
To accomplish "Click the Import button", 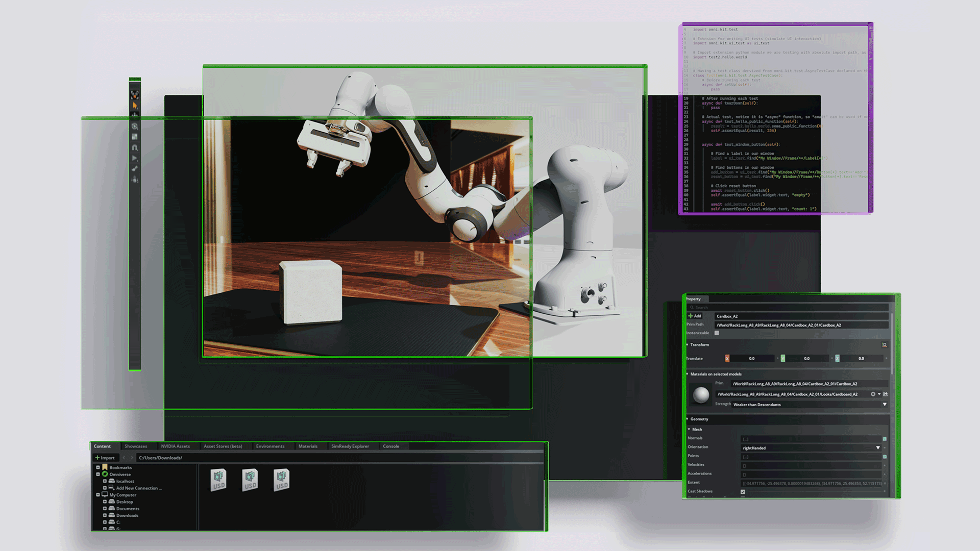I will [x=105, y=458].
